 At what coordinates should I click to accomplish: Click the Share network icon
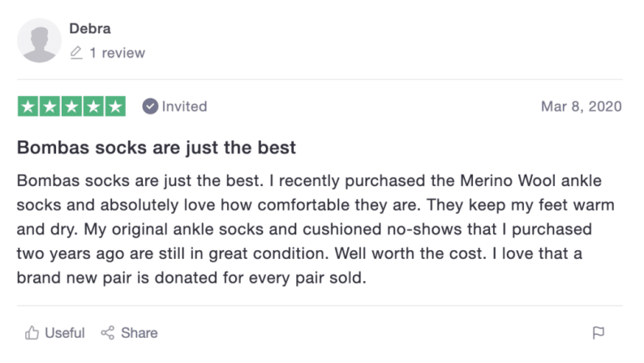point(107,333)
